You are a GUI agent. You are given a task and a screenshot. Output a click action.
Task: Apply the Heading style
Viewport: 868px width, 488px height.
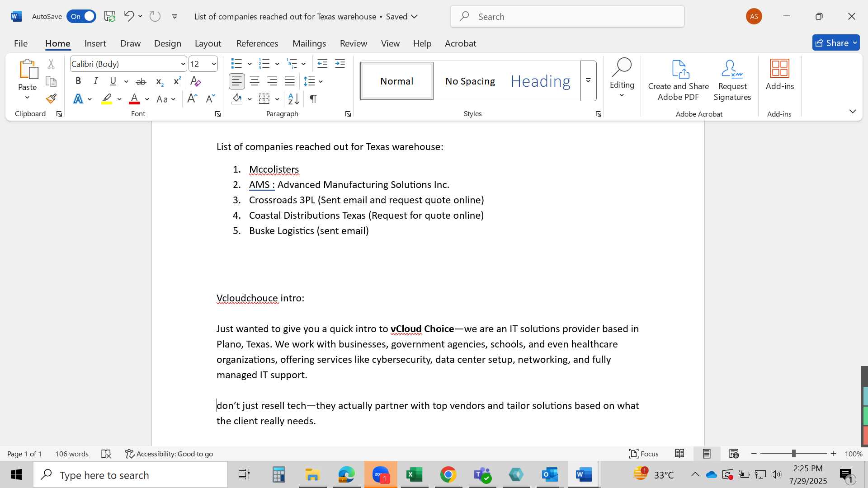click(541, 81)
